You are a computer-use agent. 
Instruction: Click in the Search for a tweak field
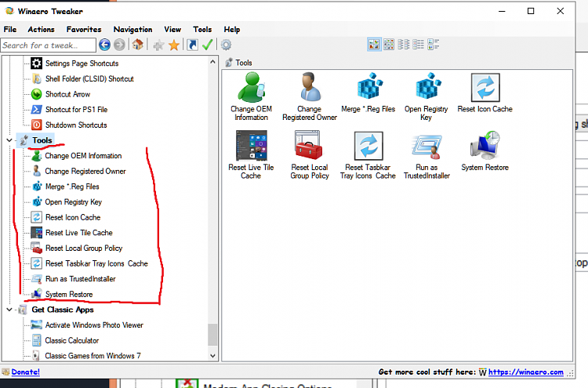tap(48, 45)
